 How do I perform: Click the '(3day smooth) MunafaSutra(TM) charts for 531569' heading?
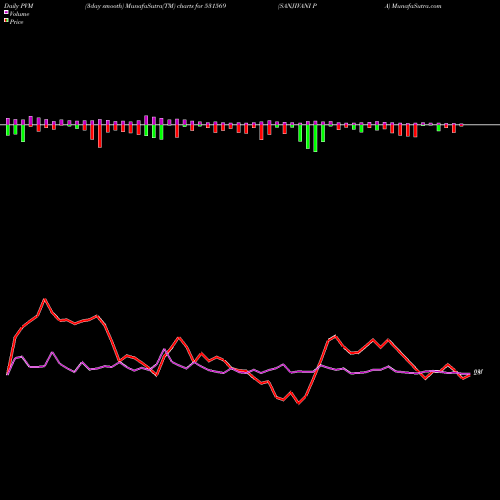(x=155, y=6)
